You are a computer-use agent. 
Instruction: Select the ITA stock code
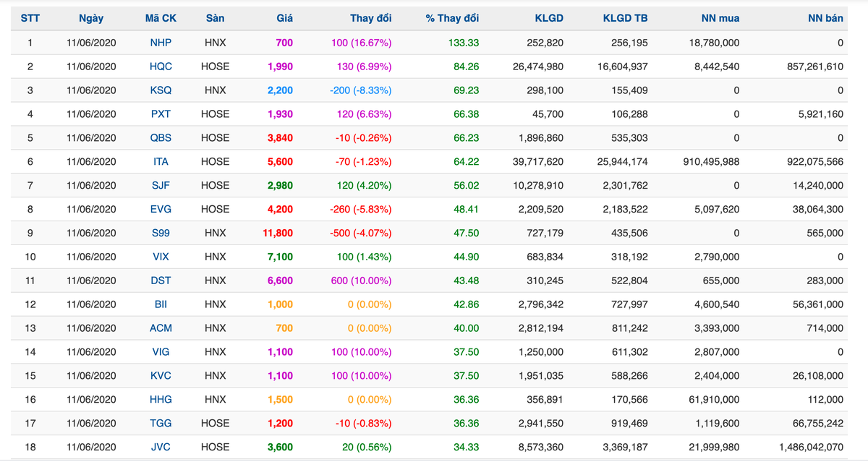(161, 162)
